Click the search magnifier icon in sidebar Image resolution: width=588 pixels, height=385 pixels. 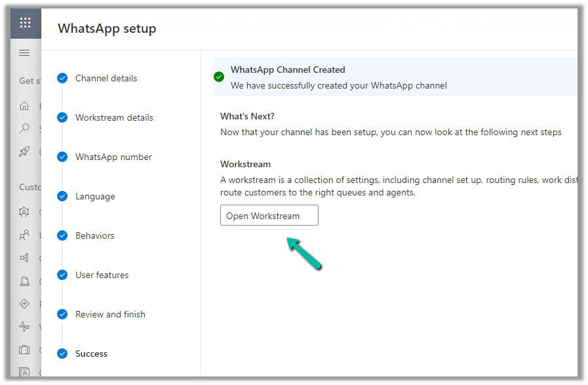tap(24, 129)
